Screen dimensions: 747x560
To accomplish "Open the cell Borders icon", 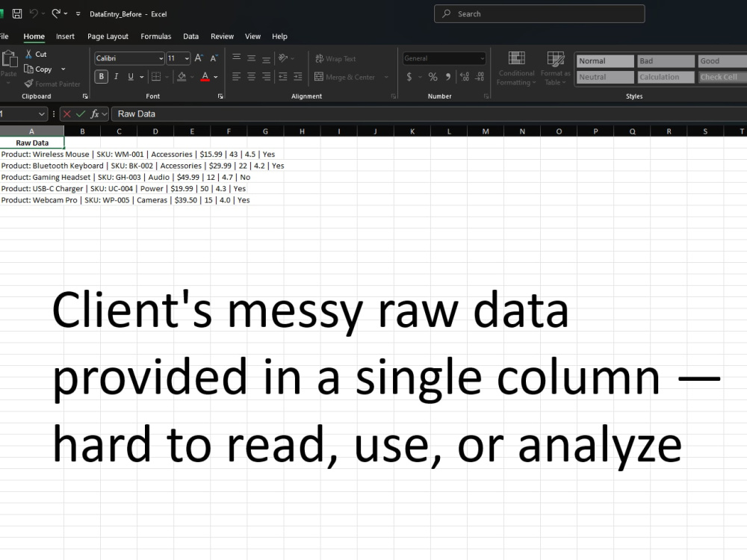I will 156,77.
